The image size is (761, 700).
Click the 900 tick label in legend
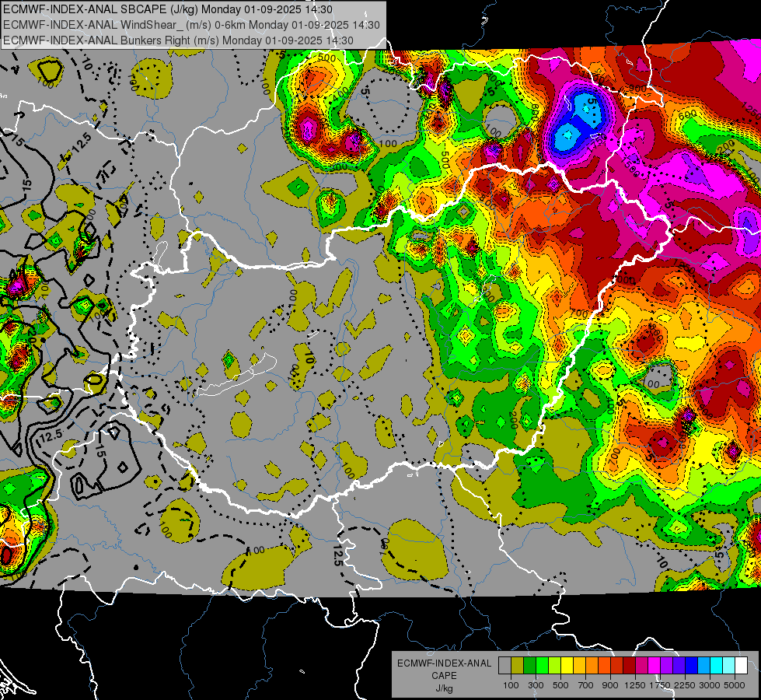point(610,685)
